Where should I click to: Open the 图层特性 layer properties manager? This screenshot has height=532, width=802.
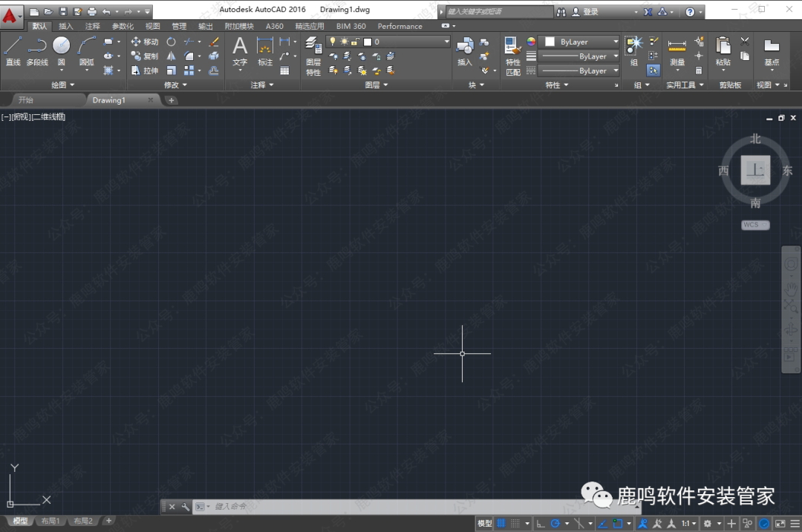(x=313, y=56)
